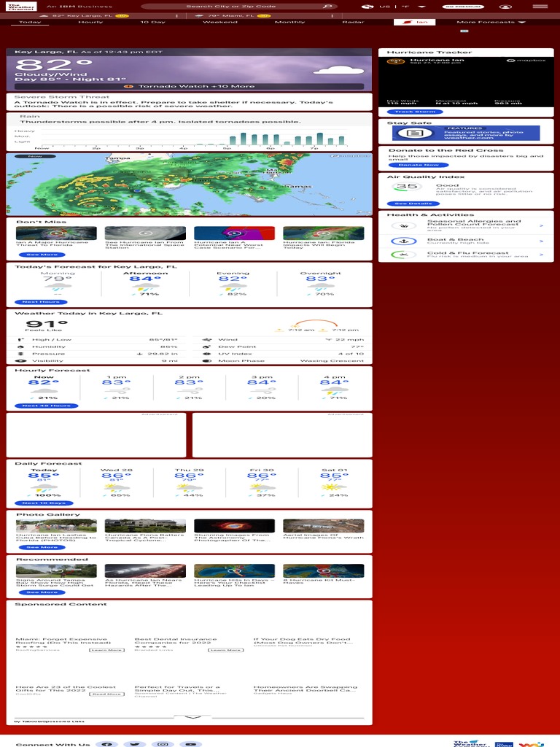
Task: Click the Boat & Beach anchor icon
Action: pos(403,241)
